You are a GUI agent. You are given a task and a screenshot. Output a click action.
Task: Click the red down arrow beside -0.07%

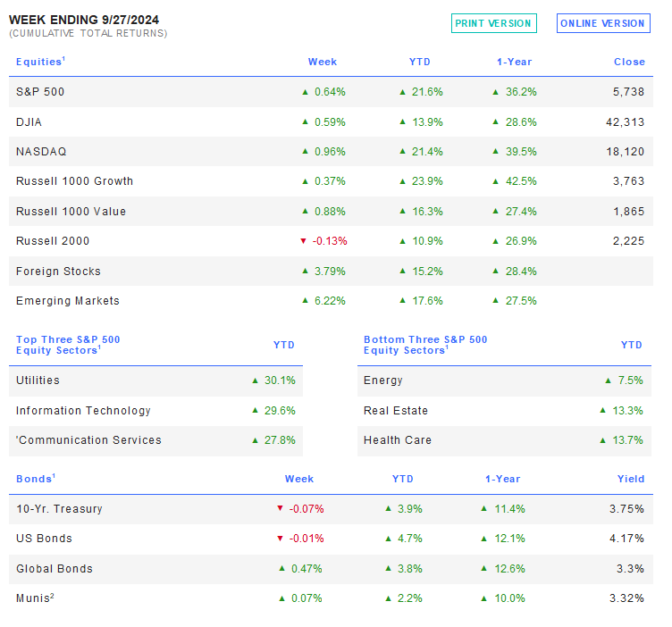pyautogui.click(x=281, y=508)
